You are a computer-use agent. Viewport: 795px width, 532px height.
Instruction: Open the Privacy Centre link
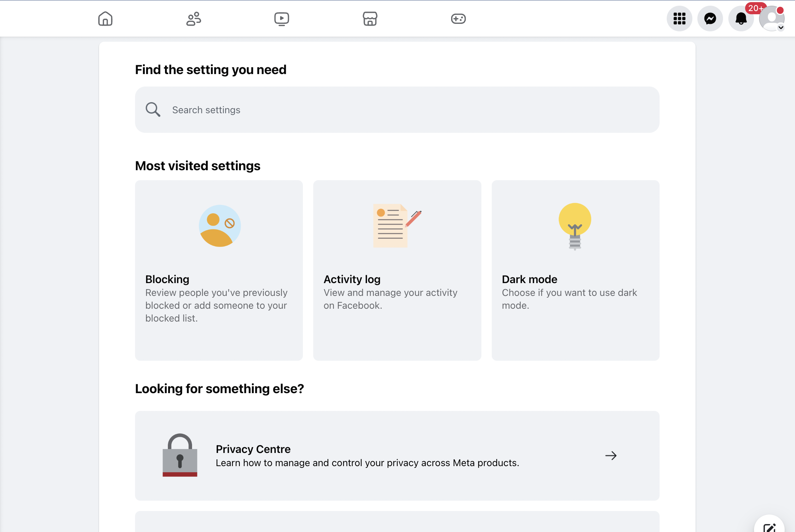397,456
